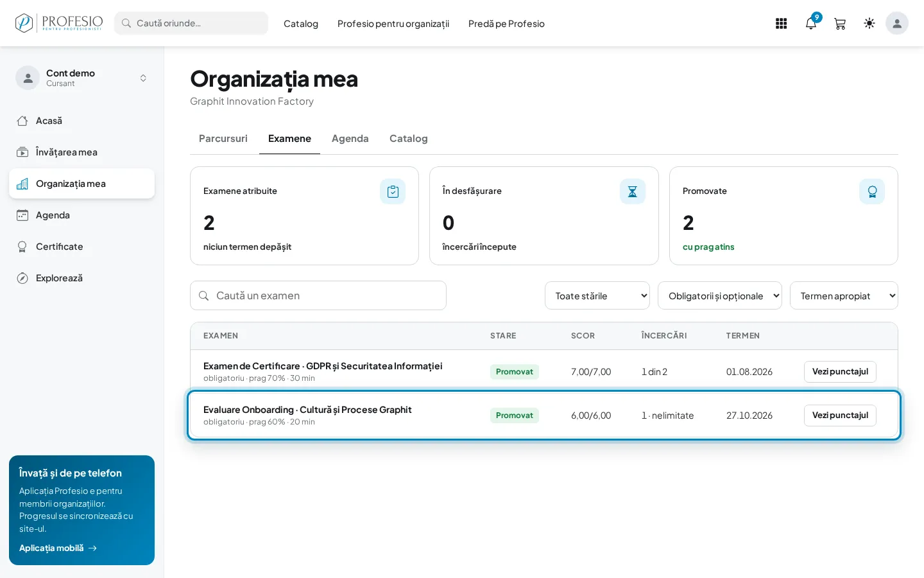924x578 pixels.
Task: Click the Certificate medal icon
Action: (x=22, y=247)
